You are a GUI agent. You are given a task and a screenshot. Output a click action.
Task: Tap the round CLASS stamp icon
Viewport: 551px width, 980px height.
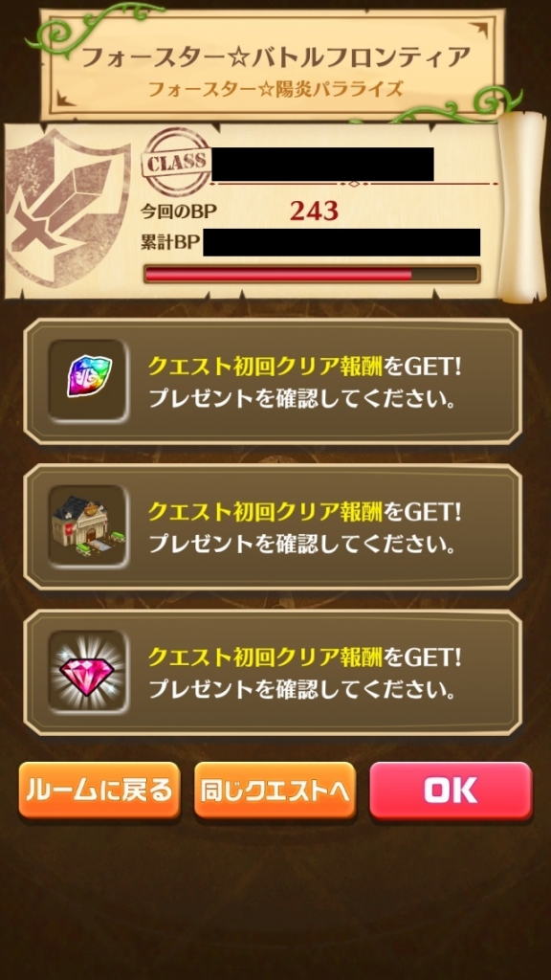tap(176, 163)
